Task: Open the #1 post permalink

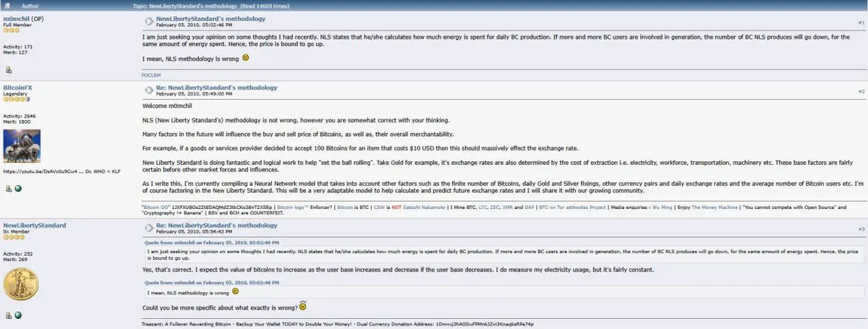Action: [861, 23]
